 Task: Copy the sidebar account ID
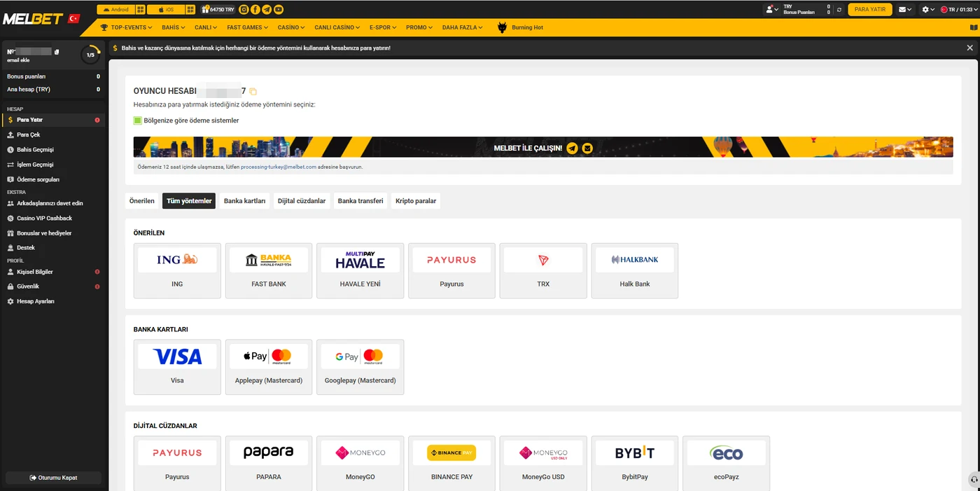click(57, 52)
